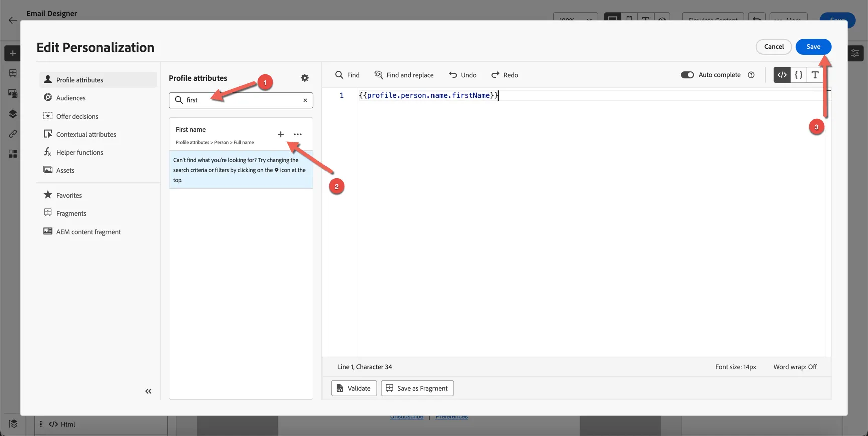Open Auto complete help icon

751,75
